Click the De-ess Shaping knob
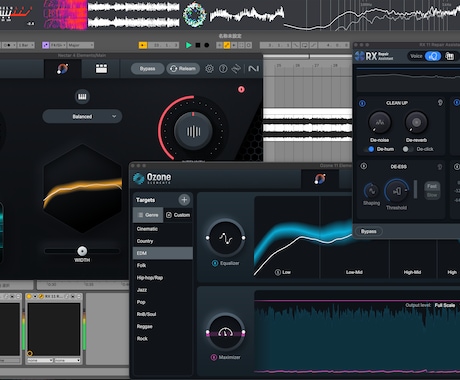The height and width of the screenshot is (380, 460). coord(371,191)
